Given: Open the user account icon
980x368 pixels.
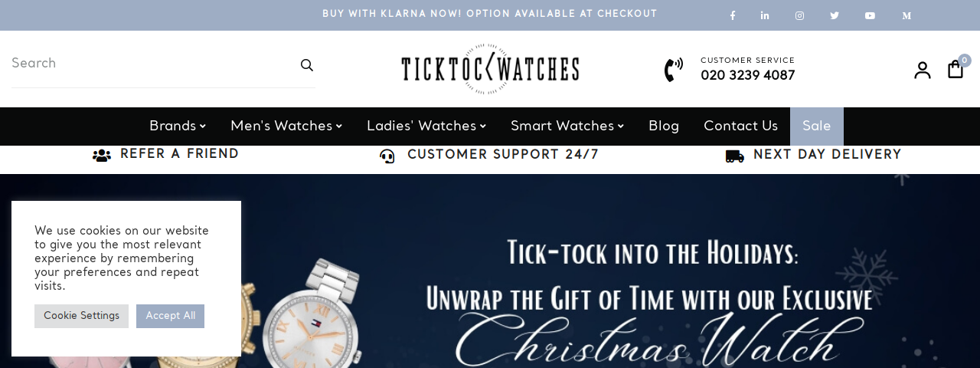Looking at the screenshot, I should tap(923, 70).
